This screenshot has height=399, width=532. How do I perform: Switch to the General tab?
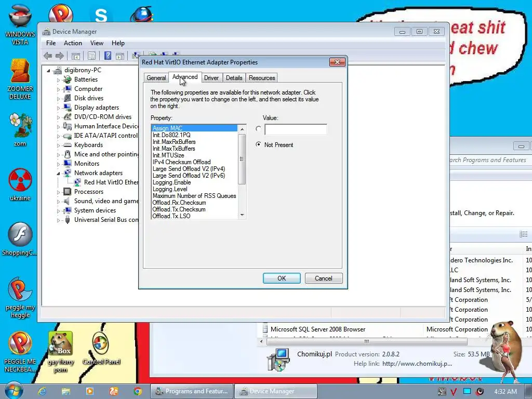click(156, 78)
